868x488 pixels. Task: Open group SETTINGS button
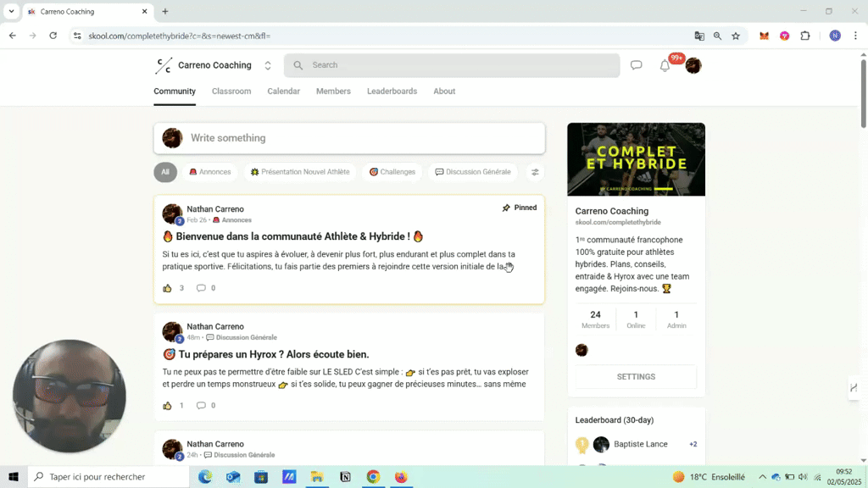coord(636,377)
